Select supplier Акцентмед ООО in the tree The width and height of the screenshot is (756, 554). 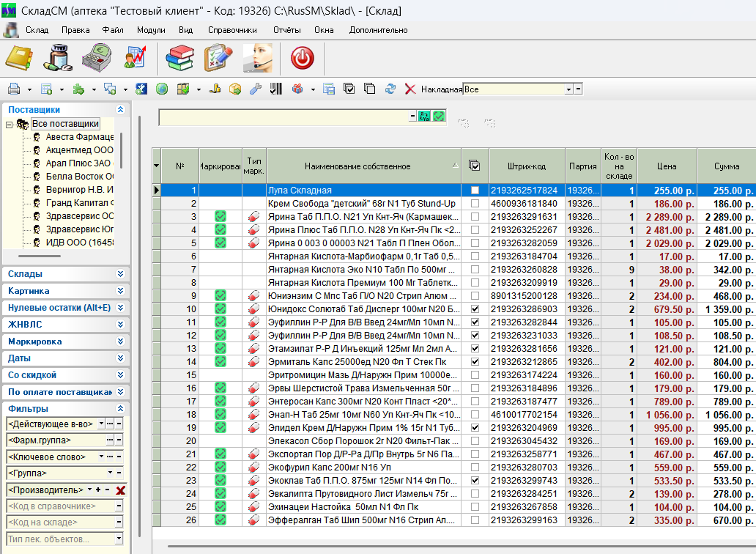80,150
